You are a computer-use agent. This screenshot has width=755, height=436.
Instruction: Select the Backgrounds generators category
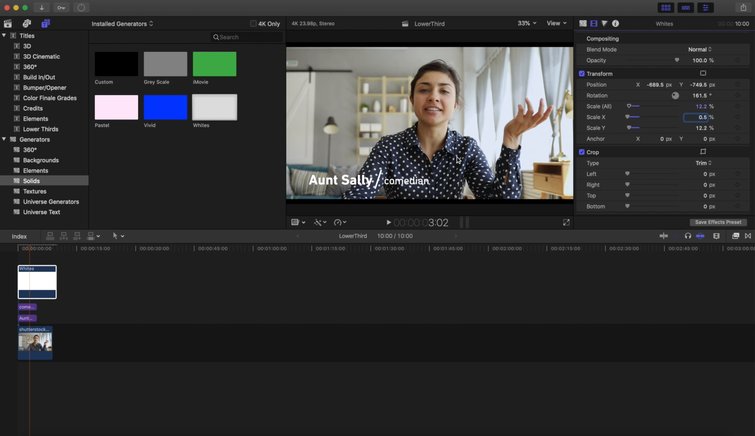40,160
